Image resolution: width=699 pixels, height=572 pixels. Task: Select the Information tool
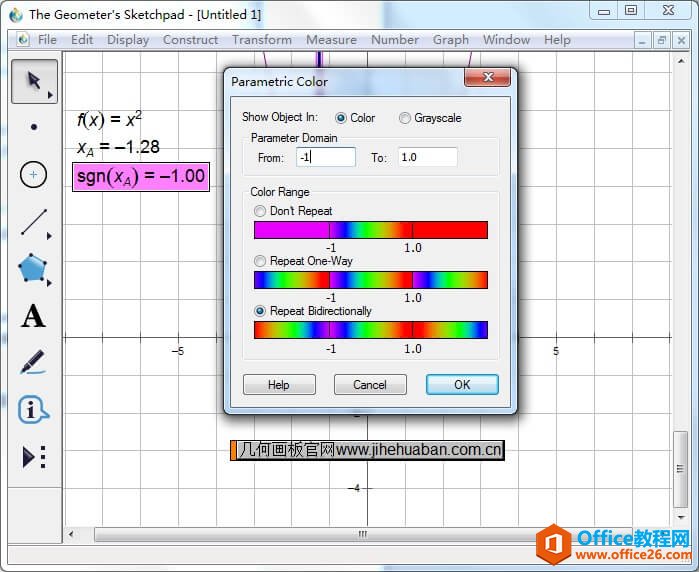[x=33, y=409]
